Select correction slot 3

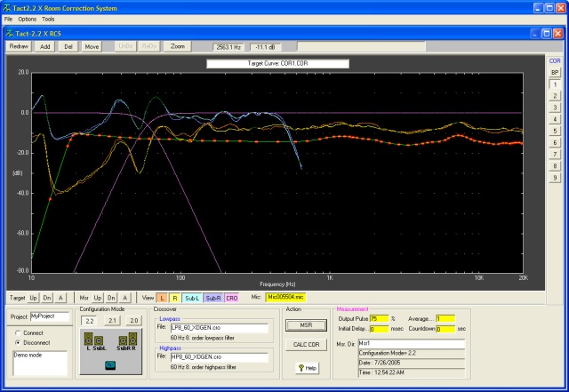click(555, 108)
